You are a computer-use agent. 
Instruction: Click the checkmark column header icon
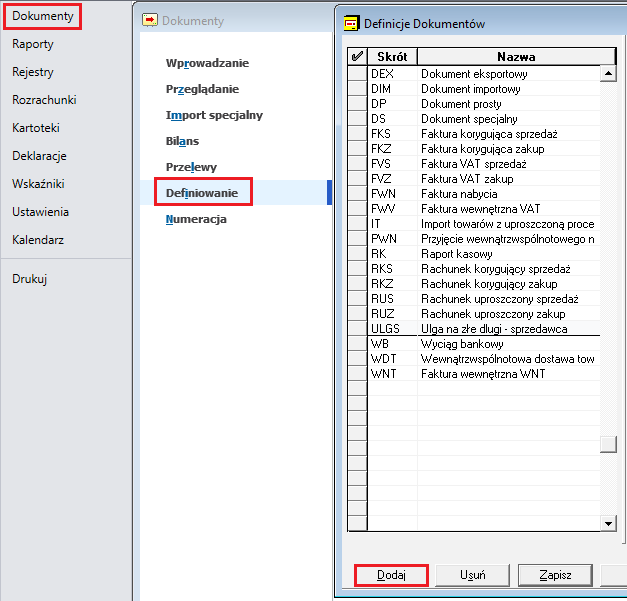[357, 56]
